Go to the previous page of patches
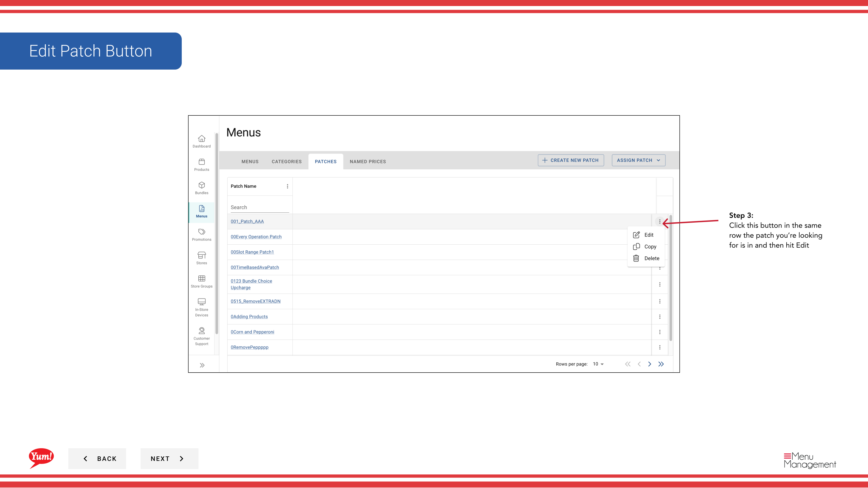This screenshot has width=868, height=488. click(639, 364)
